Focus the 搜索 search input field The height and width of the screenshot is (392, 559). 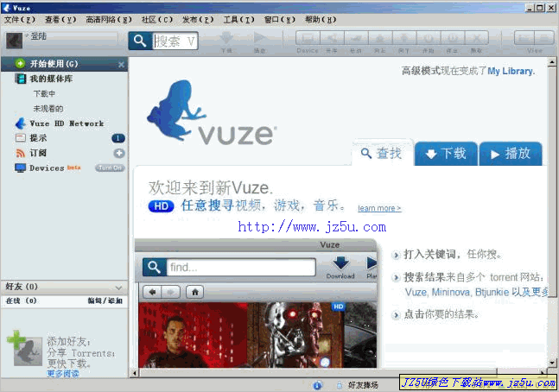175,41
